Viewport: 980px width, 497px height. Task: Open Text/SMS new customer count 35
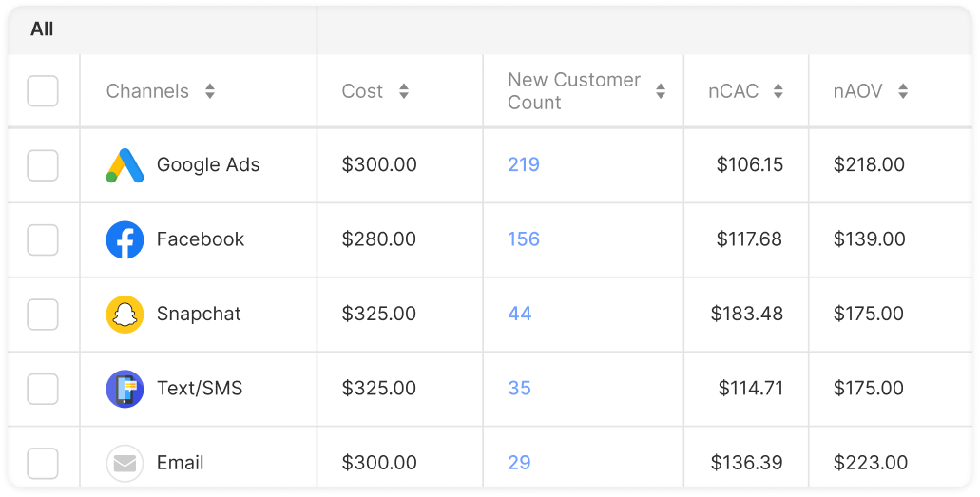pyautogui.click(x=519, y=388)
